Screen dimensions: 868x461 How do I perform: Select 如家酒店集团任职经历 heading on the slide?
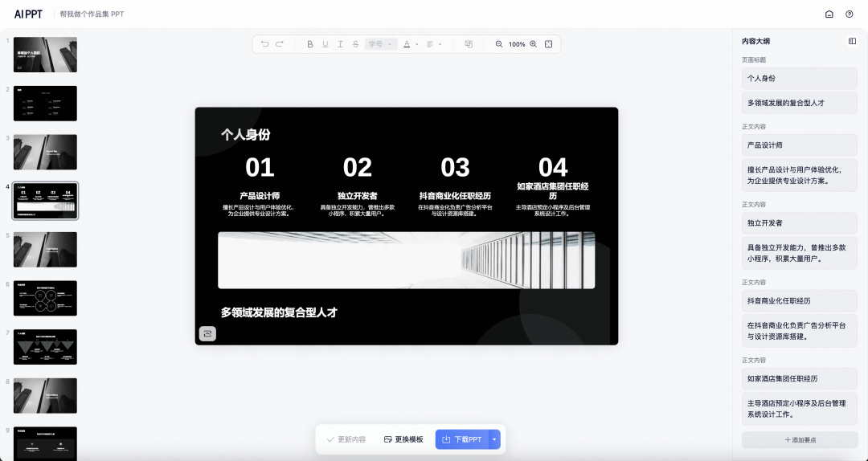point(552,191)
